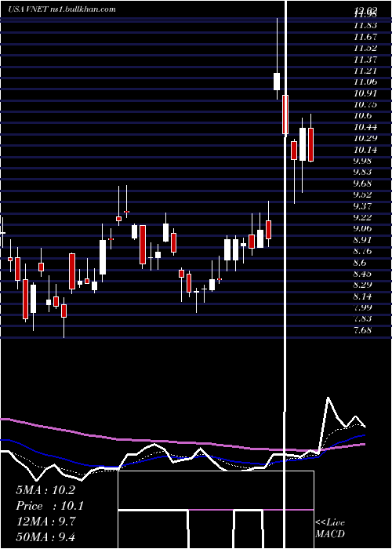Click the last red candle on the right
392x549 pixels.
(x=310, y=144)
